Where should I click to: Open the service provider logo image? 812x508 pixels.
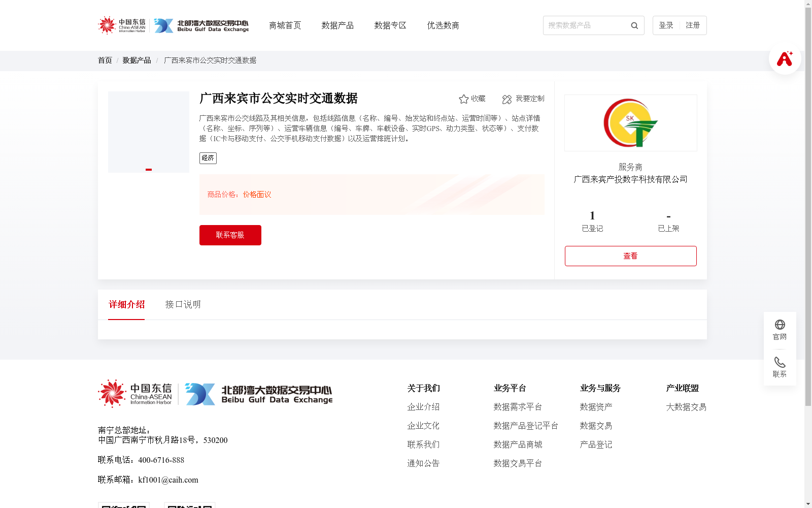click(x=630, y=122)
